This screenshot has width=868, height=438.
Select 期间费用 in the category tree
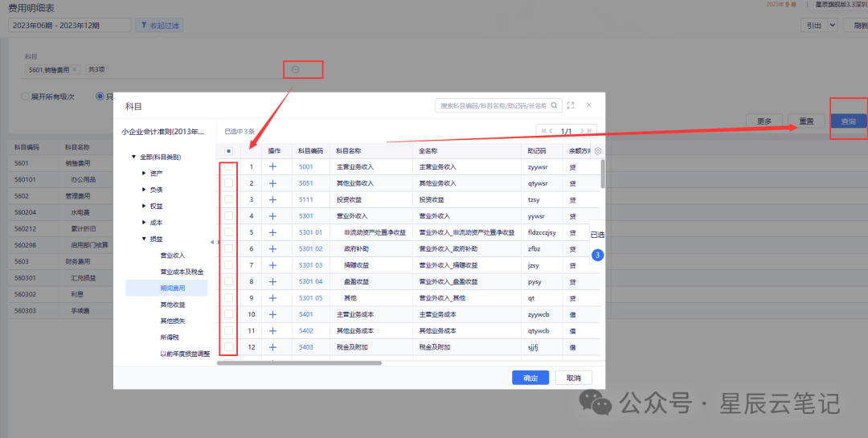(173, 288)
